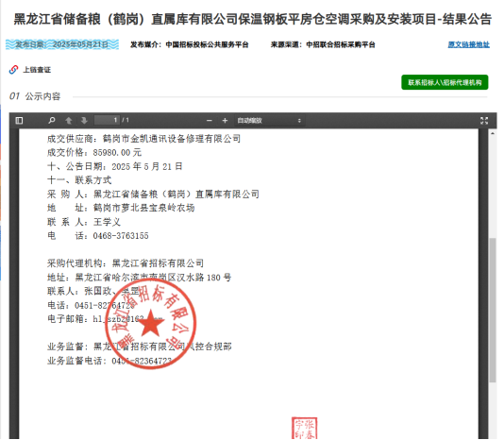Click the announcement title heading
The height and width of the screenshot is (440, 504).
coord(252,19)
